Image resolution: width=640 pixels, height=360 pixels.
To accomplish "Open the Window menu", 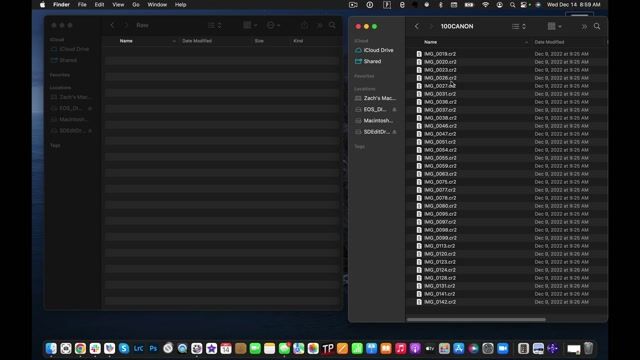I will coord(157,5).
